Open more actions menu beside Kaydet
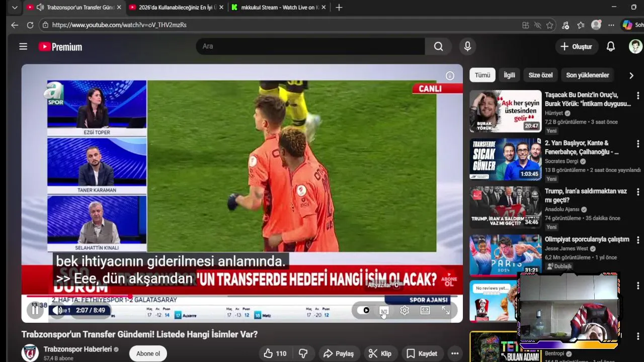The image size is (644, 362). [x=455, y=353]
